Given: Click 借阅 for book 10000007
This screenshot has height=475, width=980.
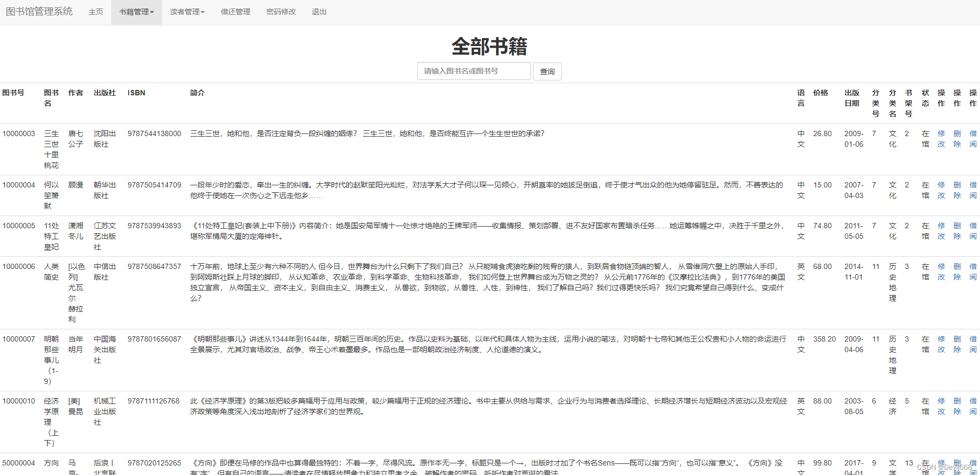Looking at the screenshot, I should click(973, 344).
